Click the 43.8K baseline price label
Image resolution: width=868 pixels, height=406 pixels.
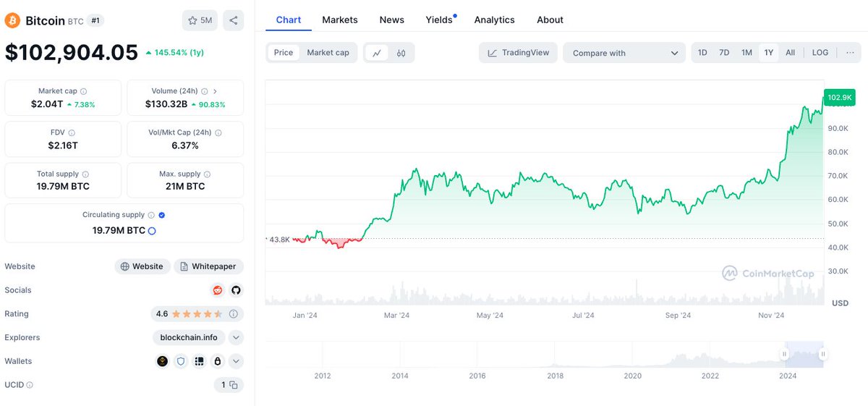(278, 239)
